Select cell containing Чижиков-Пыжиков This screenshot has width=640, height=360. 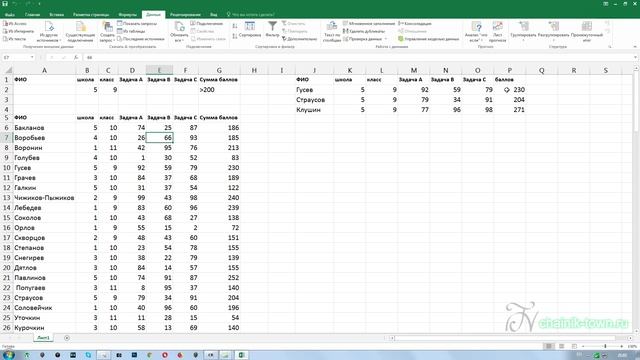click(x=44, y=198)
